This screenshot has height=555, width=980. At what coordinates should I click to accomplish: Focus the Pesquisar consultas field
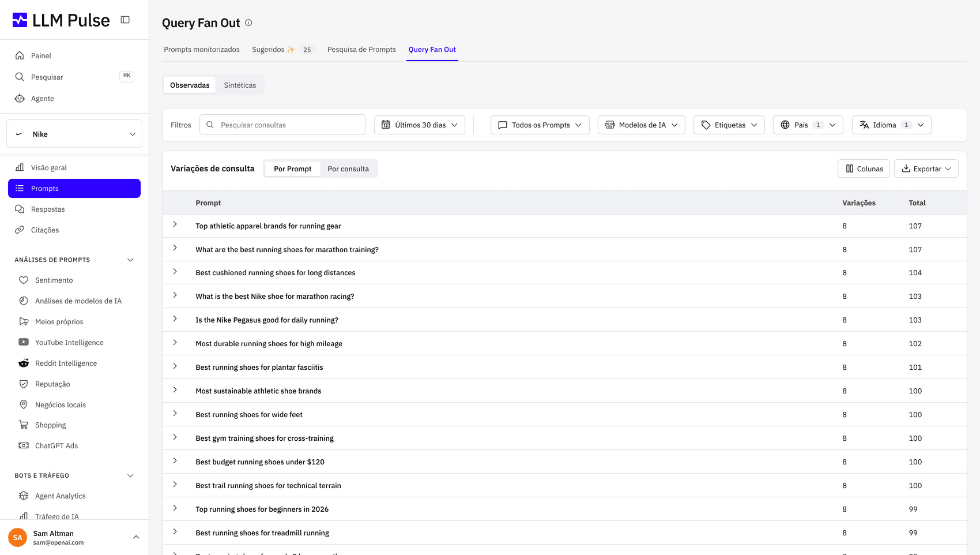click(282, 125)
